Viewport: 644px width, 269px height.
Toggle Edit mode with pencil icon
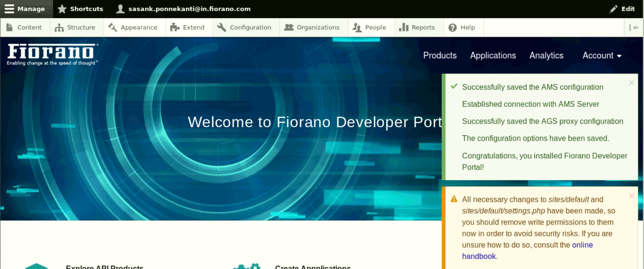tap(622, 9)
